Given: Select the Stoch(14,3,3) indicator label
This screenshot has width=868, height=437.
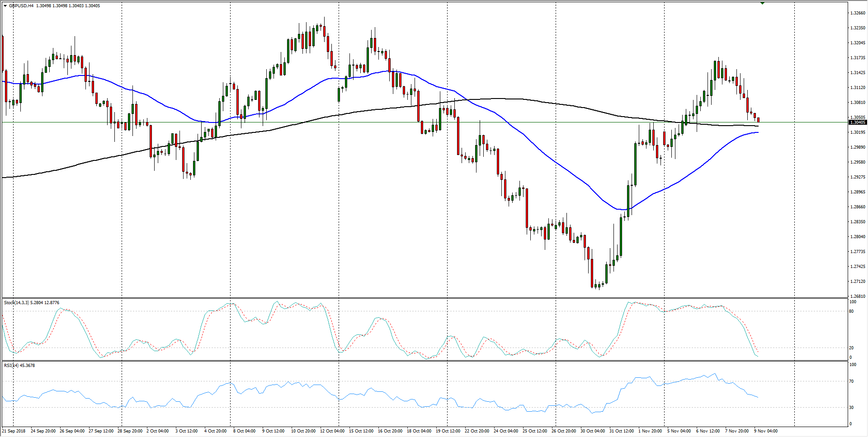Looking at the screenshot, I should click(31, 303).
